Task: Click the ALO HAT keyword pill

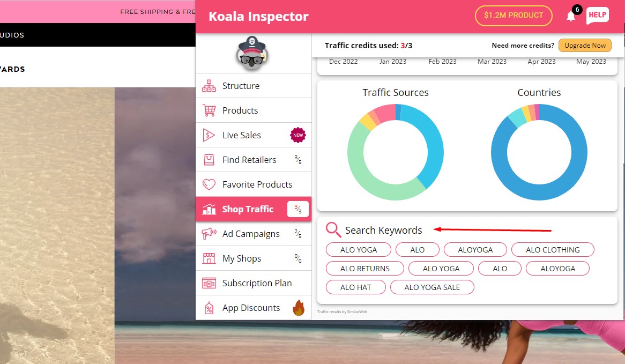Action: 355,287
